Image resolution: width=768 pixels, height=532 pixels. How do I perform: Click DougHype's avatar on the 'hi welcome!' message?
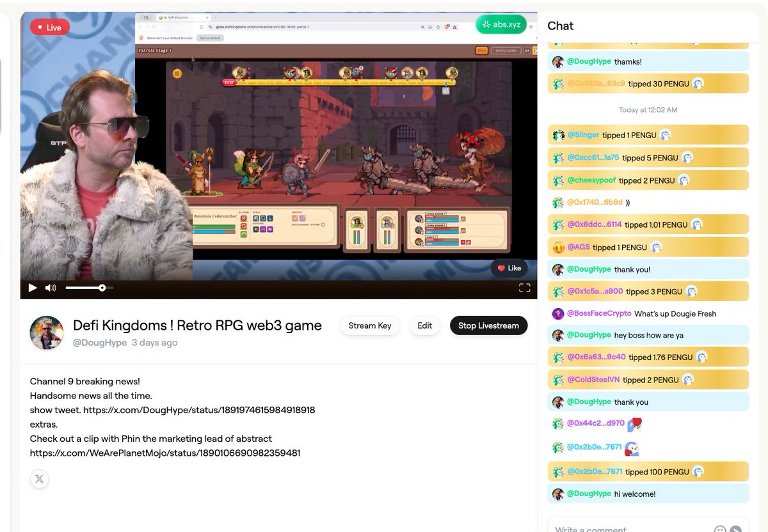pos(558,494)
